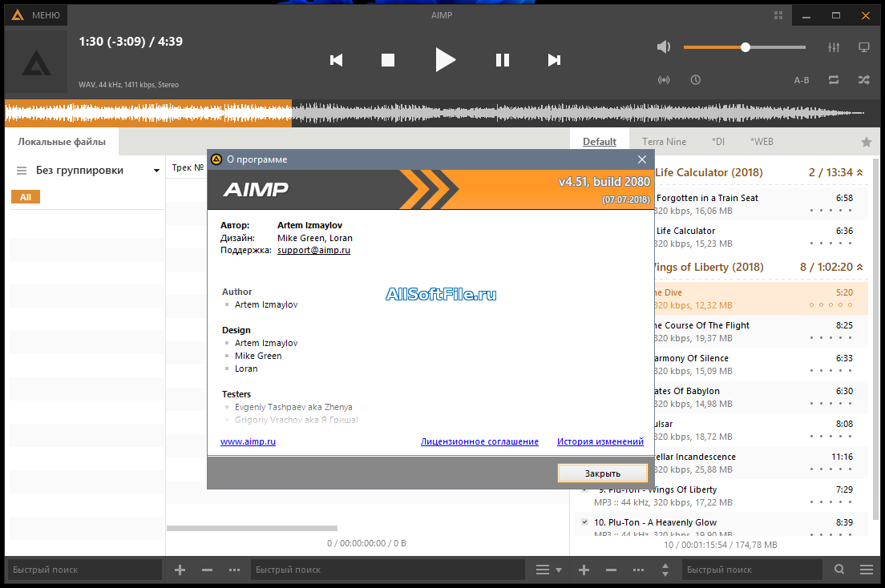This screenshot has height=588, width=885.
Task: Toggle checkbox for A Heavenly Glow track
Action: pyautogui.click(x=584, y=522)
